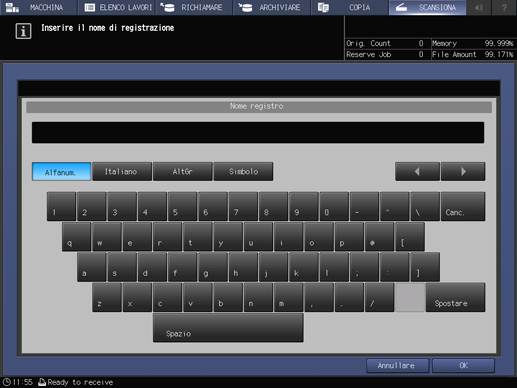Tap the left bracket [ key
The height and width of the screenshot is (388, 517).
[x=410, y=237]
